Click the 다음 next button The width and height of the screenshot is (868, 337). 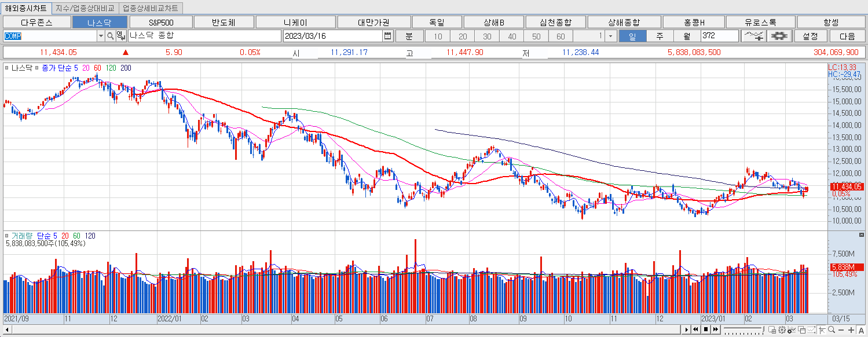point(847,35)
